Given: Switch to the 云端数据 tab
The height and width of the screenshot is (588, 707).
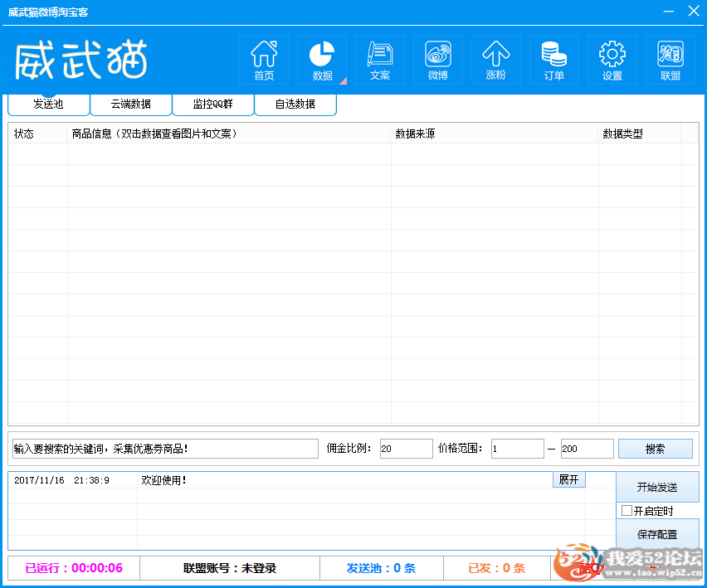Looking at the screenshot, I should click(x=131, y=104).
